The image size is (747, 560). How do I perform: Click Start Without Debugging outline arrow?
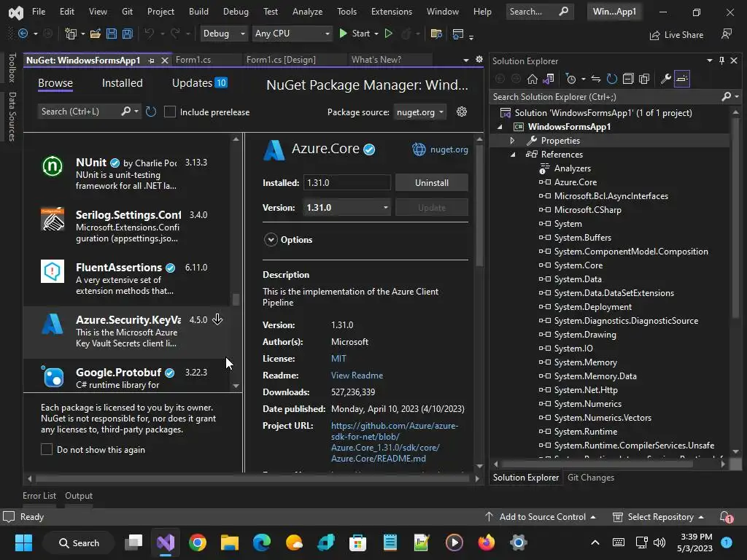pos(389,34)
